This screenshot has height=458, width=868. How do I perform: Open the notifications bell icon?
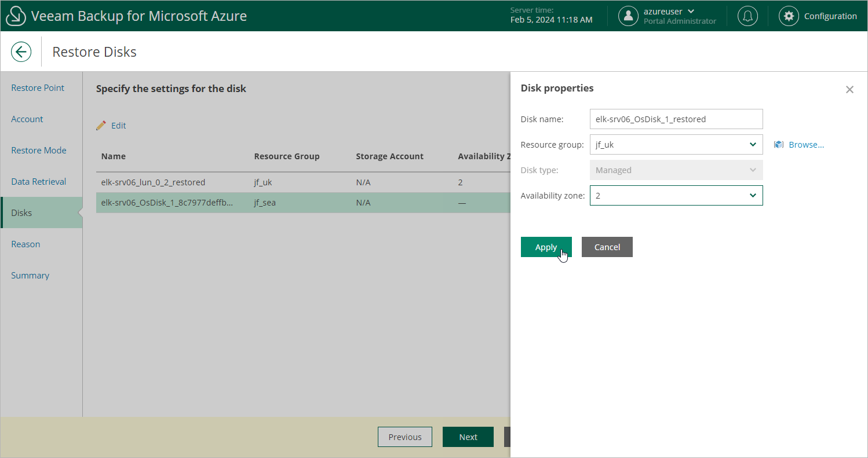tap(747, 16)
